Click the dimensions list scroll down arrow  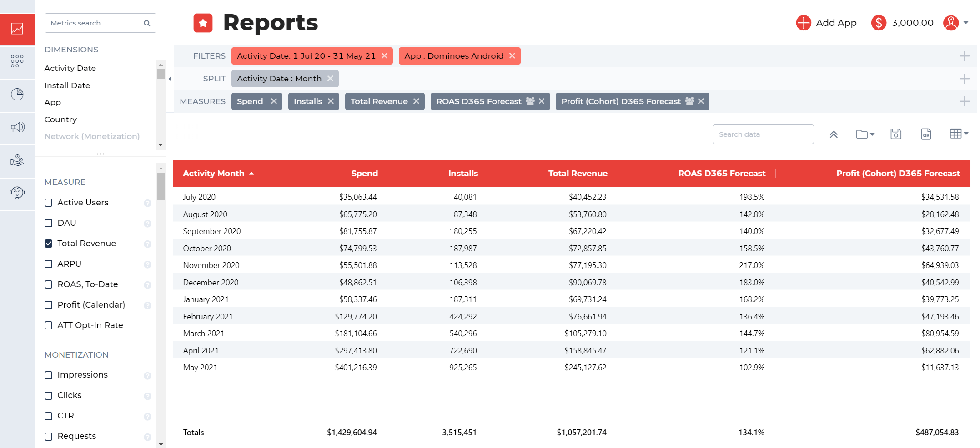click(x=161, y=145)
